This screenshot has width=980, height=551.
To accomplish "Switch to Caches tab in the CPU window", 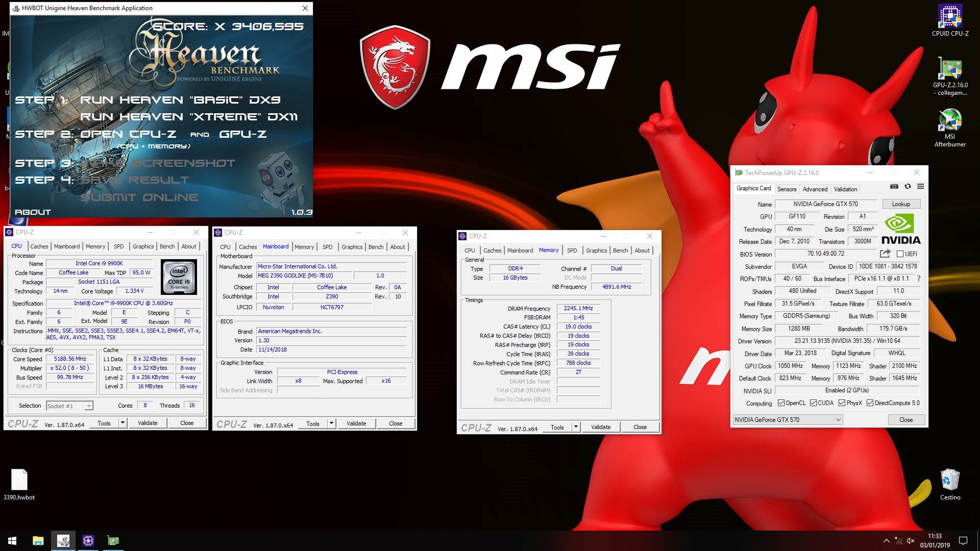I will point(39,246).
